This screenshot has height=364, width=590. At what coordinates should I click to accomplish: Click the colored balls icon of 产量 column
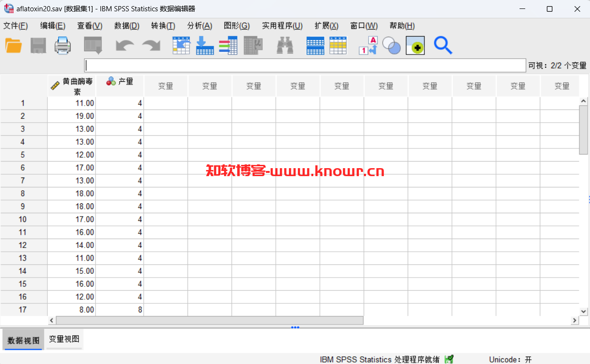click(x=111, y=81)
